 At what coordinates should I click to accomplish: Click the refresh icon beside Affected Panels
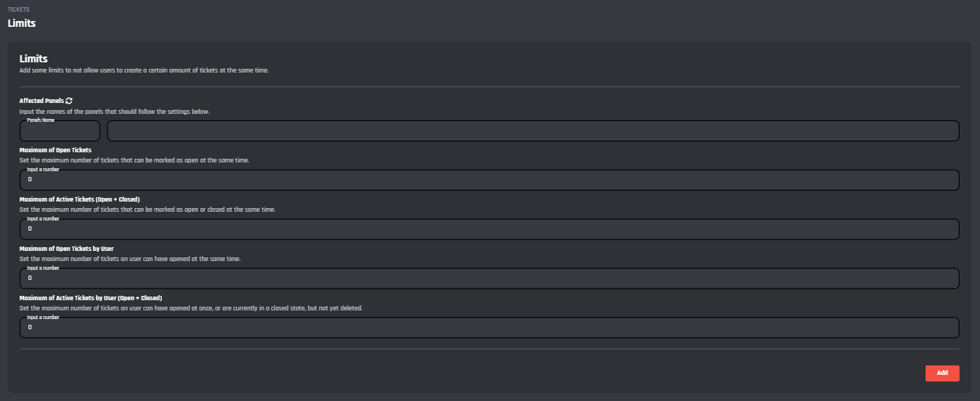pos(69,101)
